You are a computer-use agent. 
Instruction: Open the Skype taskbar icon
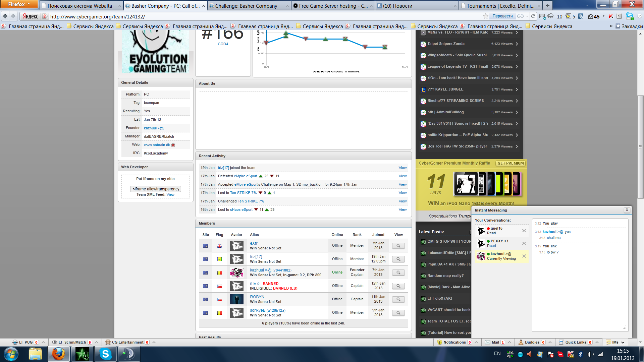point(105,354)
